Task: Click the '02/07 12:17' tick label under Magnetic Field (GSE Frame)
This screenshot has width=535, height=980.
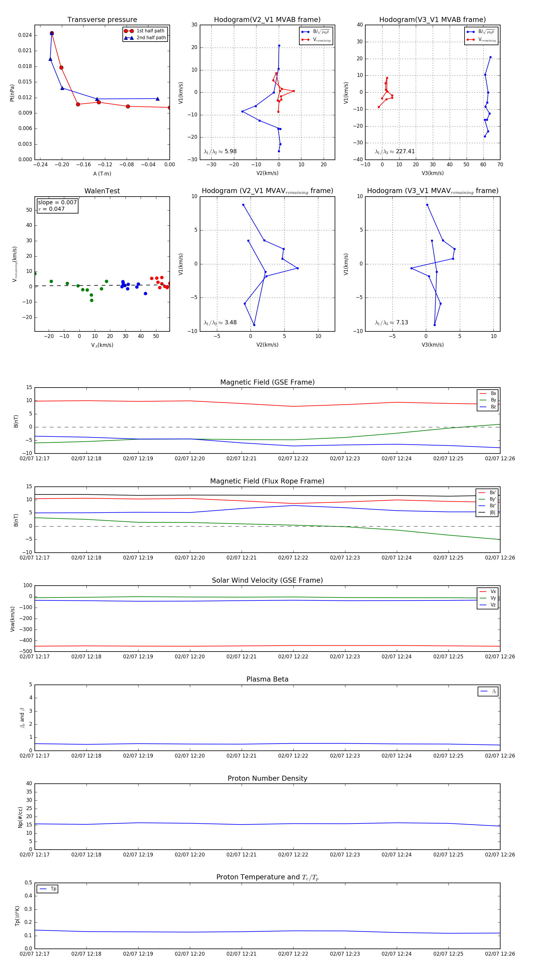Action: (x=35, y=459)
